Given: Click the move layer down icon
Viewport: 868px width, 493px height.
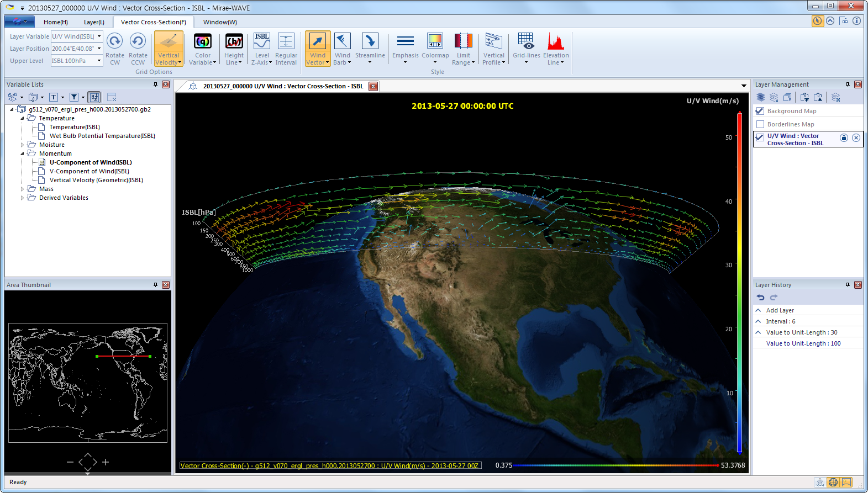Looking at the screenshot, I should (818, 97).
